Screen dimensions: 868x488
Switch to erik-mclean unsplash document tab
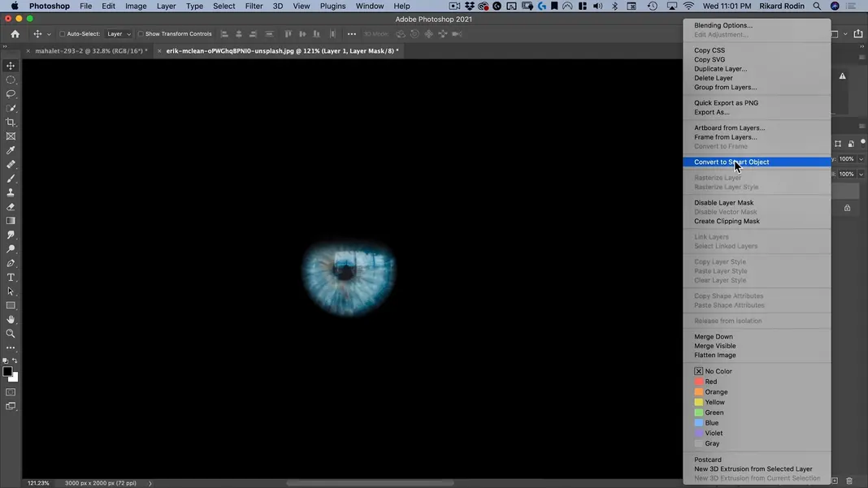click(x=282, y=51)
